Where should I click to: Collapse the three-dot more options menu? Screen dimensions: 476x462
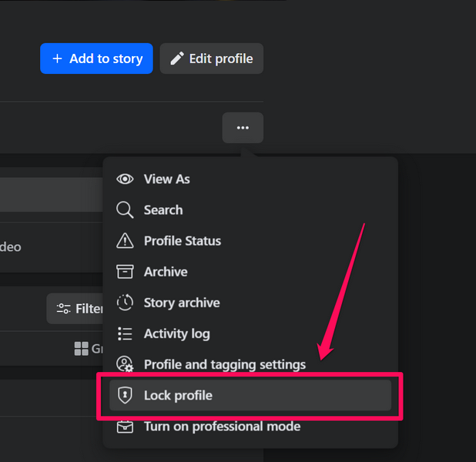click(x=243, y=128)
